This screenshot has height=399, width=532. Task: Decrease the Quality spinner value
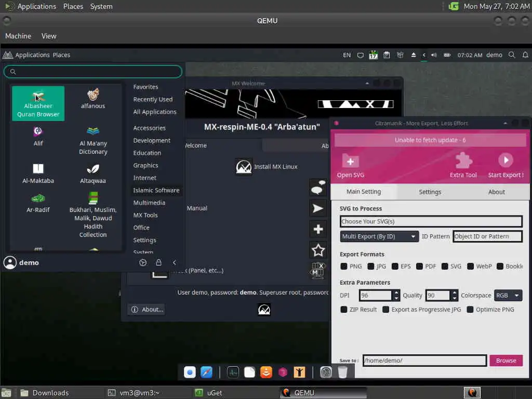(455, 298)
